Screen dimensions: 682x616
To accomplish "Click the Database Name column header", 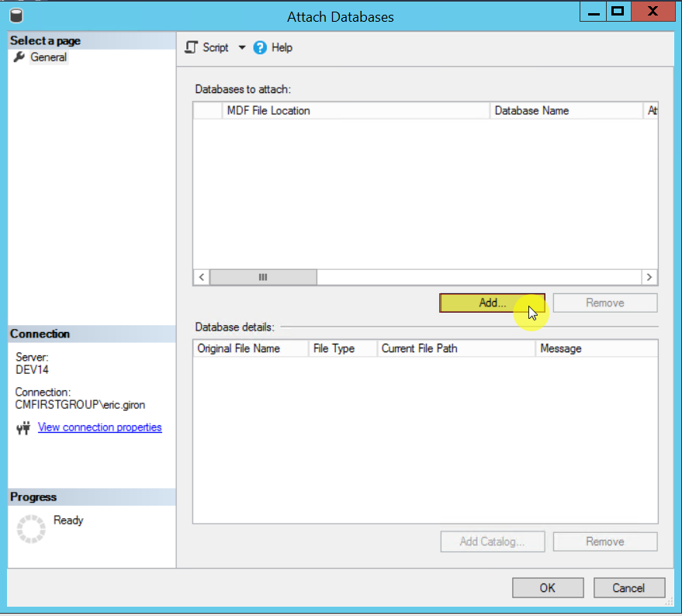I will coord(566,110).
